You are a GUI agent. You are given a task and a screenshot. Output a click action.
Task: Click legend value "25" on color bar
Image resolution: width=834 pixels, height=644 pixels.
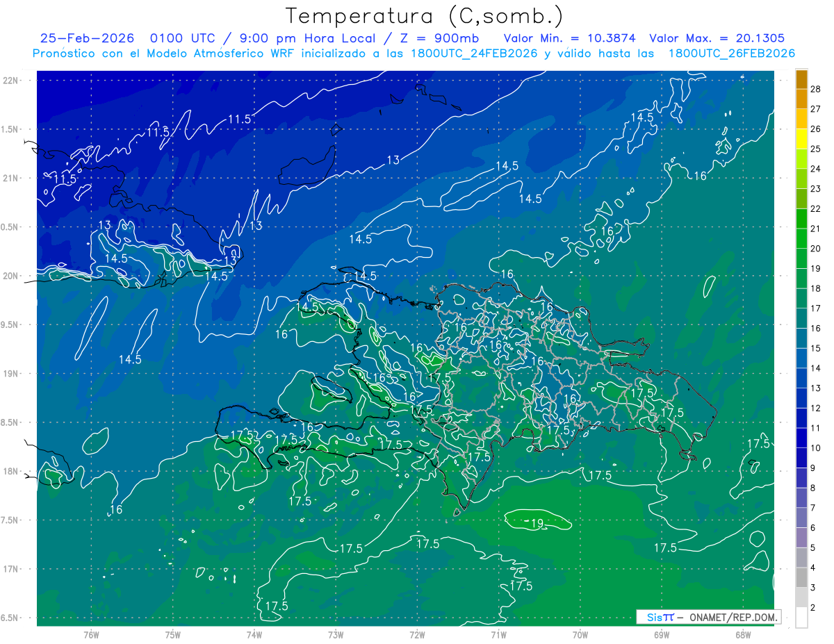click(816, 149)
